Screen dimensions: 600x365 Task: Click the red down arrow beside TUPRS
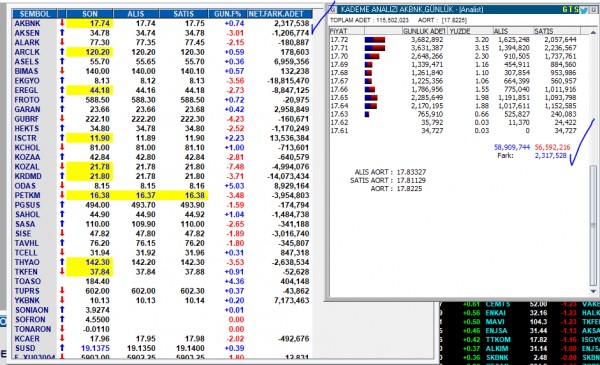click(x=62, y=291)
